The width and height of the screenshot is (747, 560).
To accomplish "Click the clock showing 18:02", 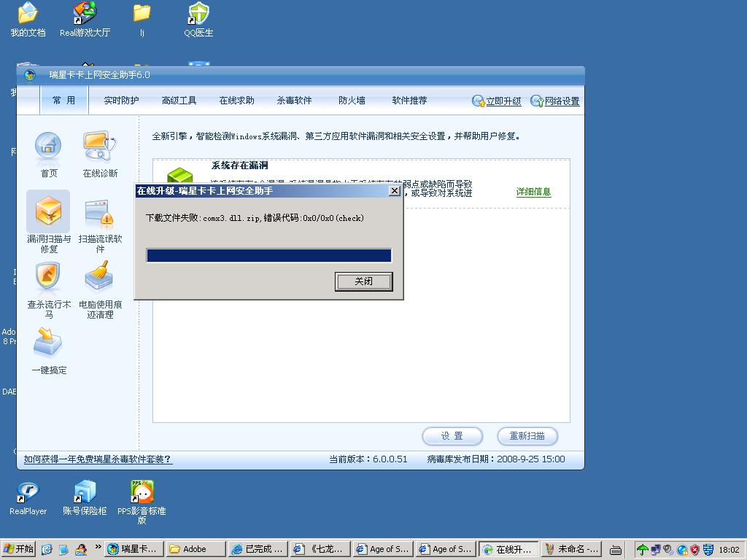I will coord(729,550).
